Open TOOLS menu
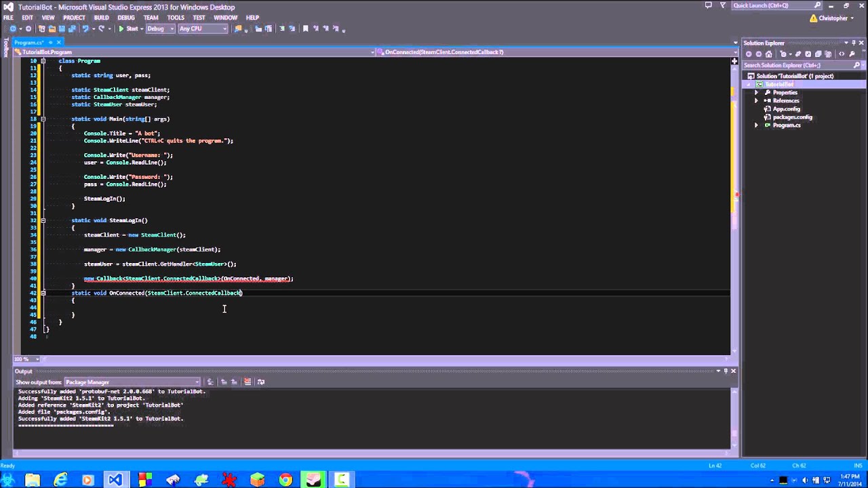 tap(176, 18)
